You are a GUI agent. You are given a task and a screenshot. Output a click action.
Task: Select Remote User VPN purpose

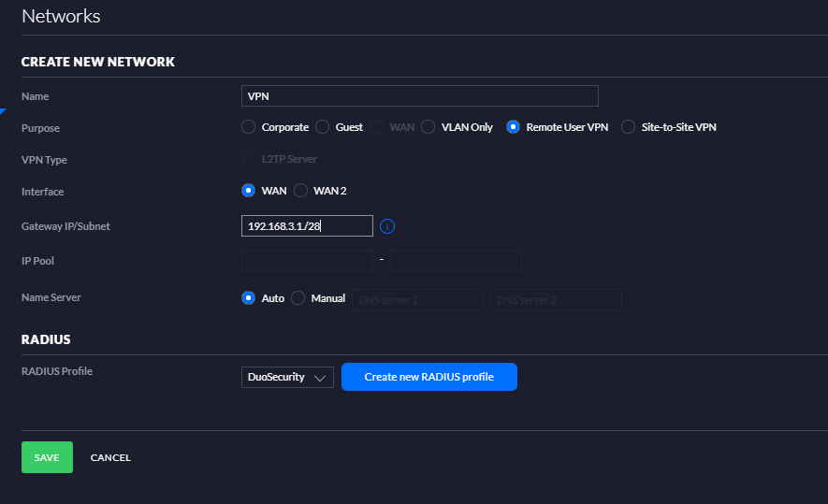click(x=513, y=127)
